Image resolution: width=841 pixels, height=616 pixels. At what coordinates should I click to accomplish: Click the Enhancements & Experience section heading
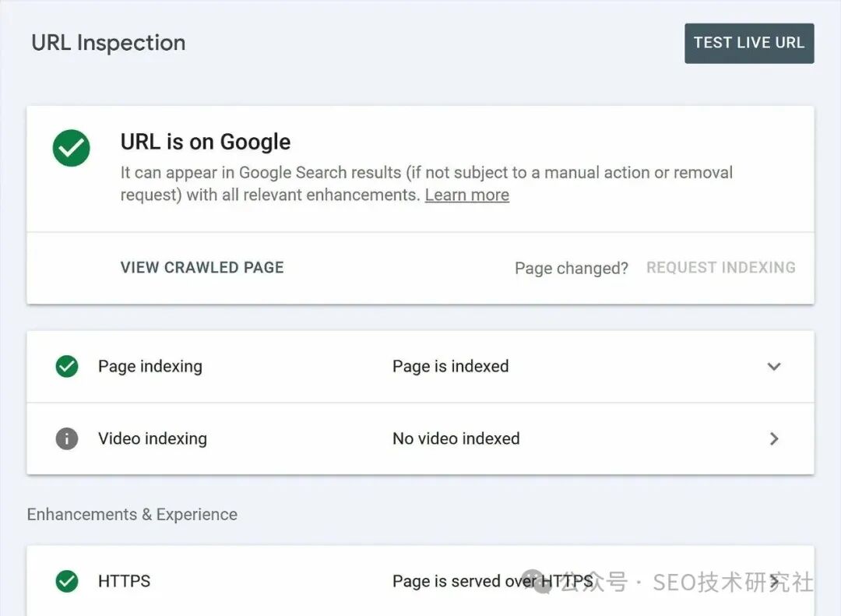pos(132,514)
